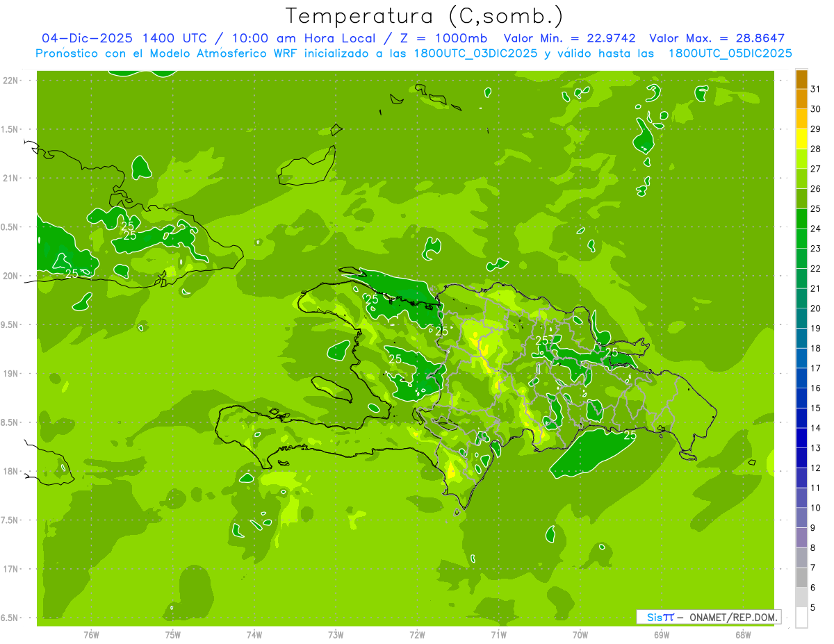Click the 'Valor Max. = 28.8647' value
834x644 pixels.
(717, 38)
